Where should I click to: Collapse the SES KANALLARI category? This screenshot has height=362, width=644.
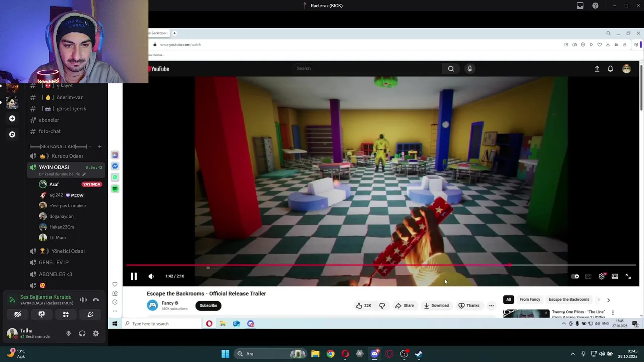(60, 146)
